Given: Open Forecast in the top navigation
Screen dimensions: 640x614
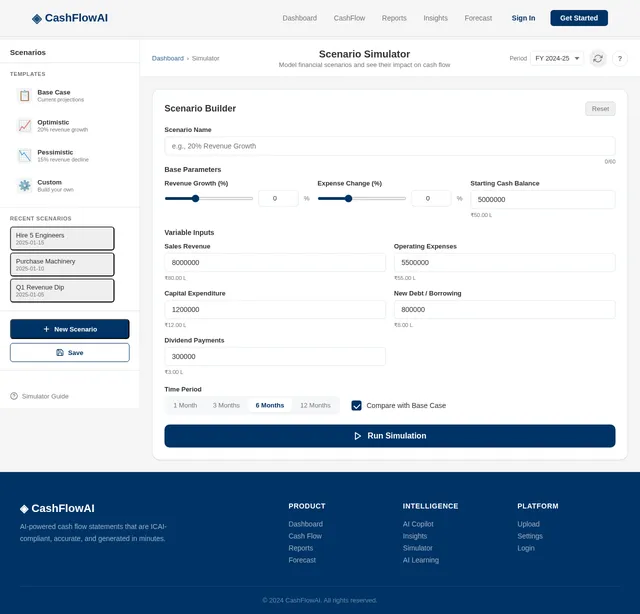Looking at the screenshot, I should [478, 18].
